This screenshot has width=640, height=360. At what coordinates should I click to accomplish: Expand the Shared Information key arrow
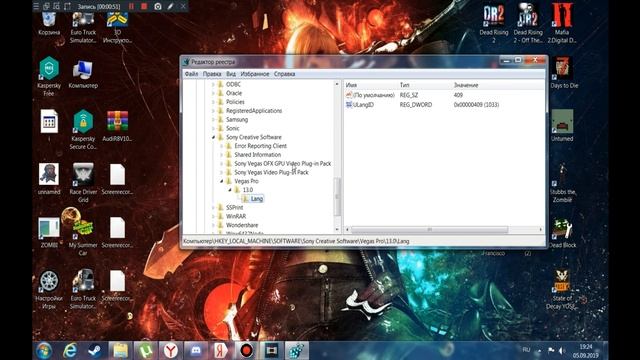click(x=222, y=155)
